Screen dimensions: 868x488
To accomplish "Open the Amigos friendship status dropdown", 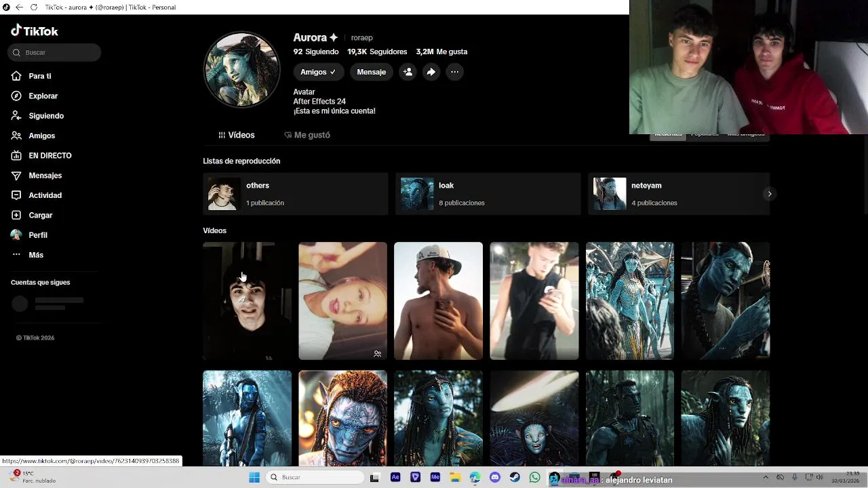I will (x=318, y=72).
